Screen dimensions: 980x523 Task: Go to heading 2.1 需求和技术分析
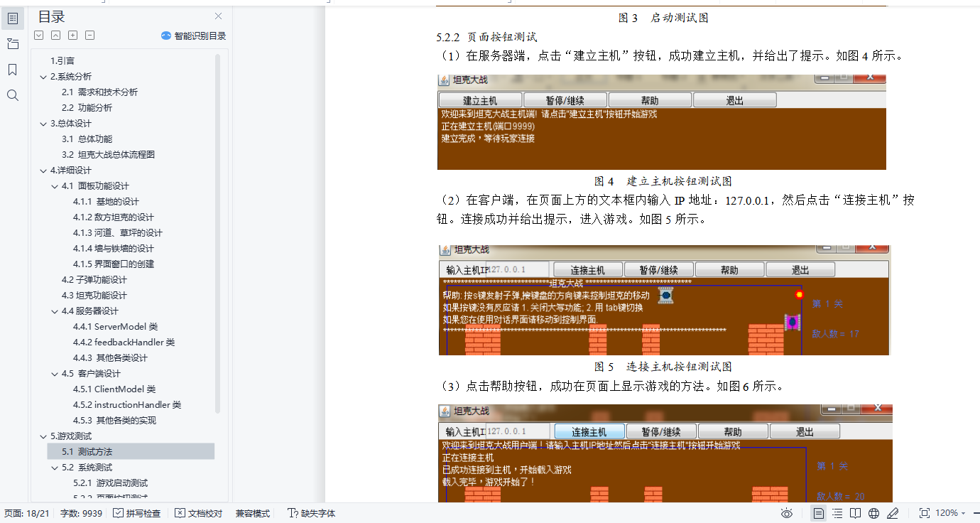tap(99, 92)
